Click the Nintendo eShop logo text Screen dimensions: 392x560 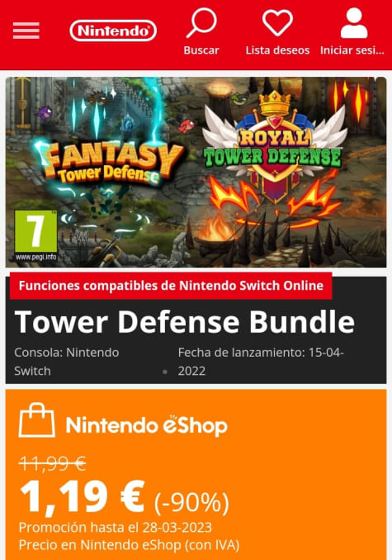(147, 425)
